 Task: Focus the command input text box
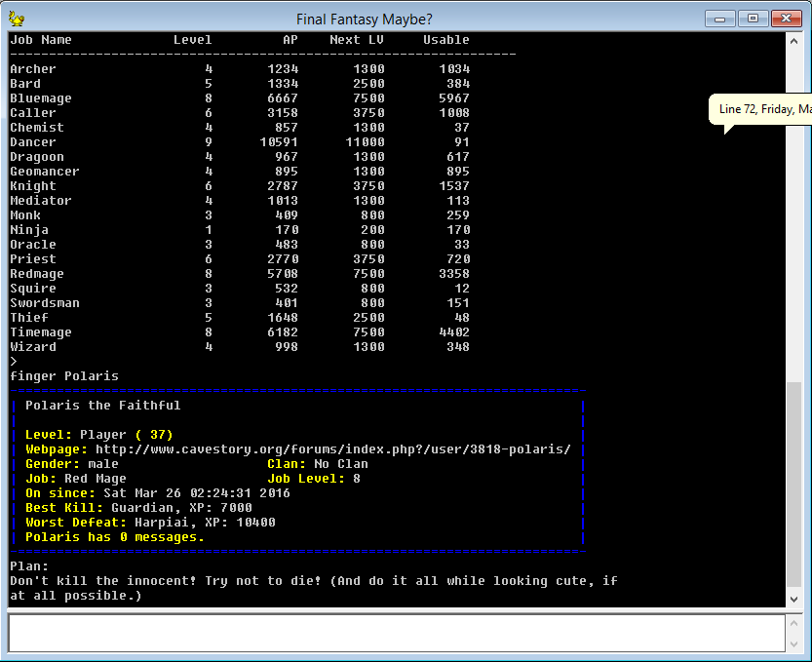(397, 634)
